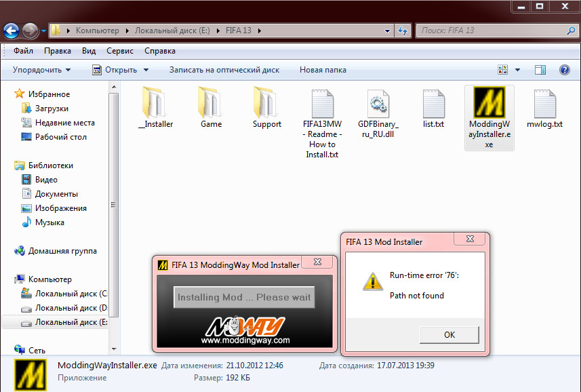Click the Компьютер breadcrumb in address bar
The width and height of the screenshot is (581, 392).
coord(98,31)
